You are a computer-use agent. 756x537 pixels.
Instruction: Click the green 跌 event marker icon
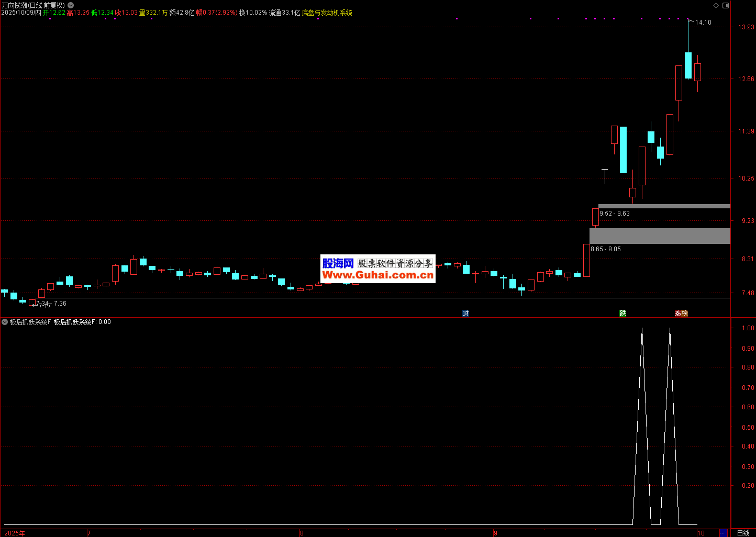622,313
